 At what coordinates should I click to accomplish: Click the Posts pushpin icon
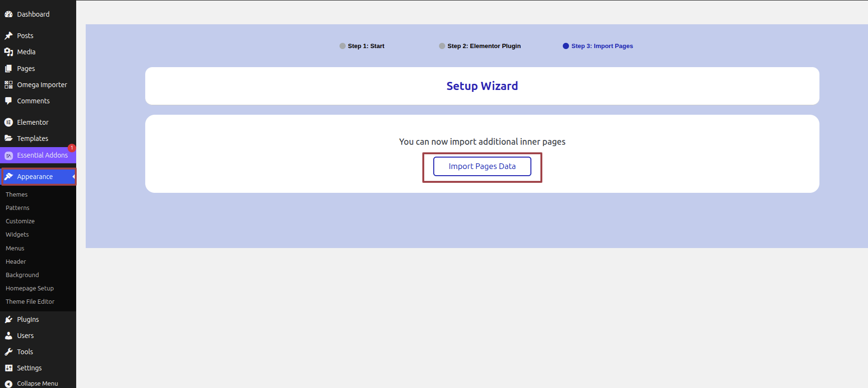tap(9, 36)
